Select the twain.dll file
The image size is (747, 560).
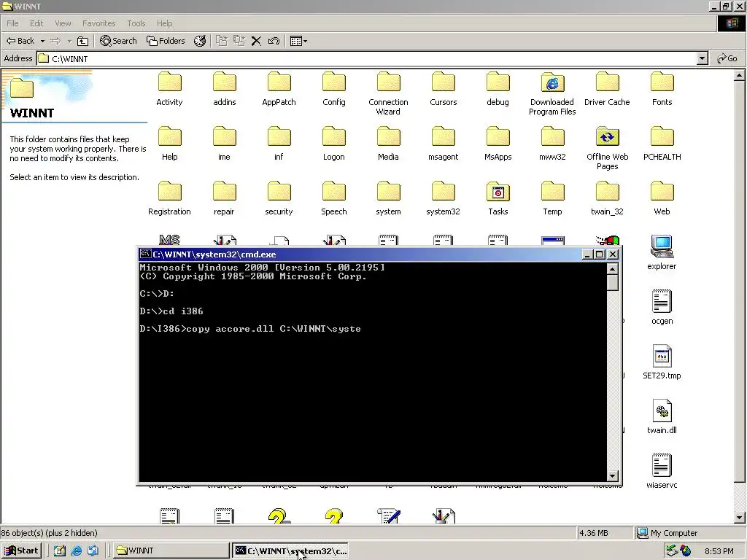point(662,417)
